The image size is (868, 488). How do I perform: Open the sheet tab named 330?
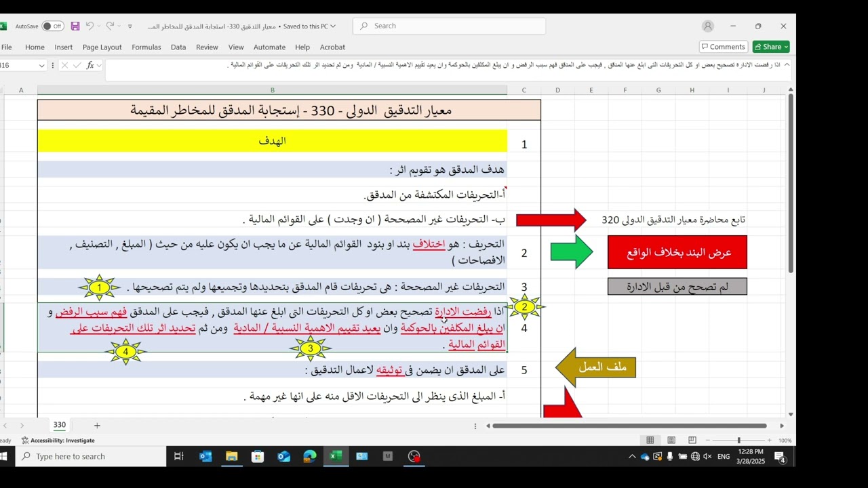(60, 425)
